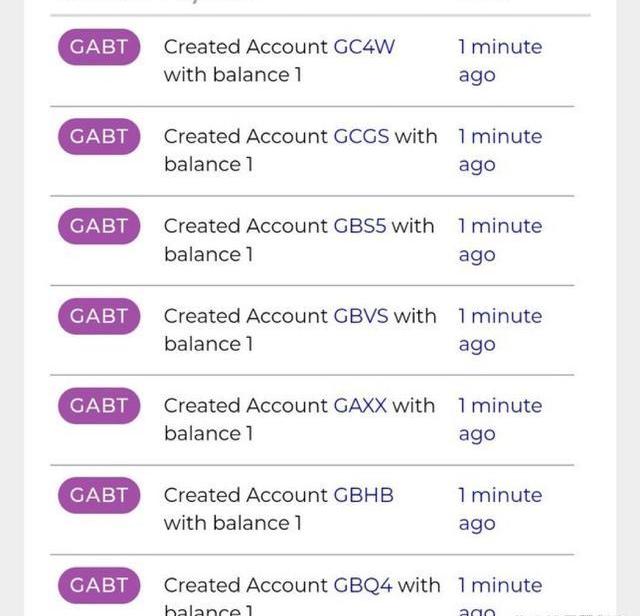Click the GABT badge beside GCGS creation

point(99,137)
